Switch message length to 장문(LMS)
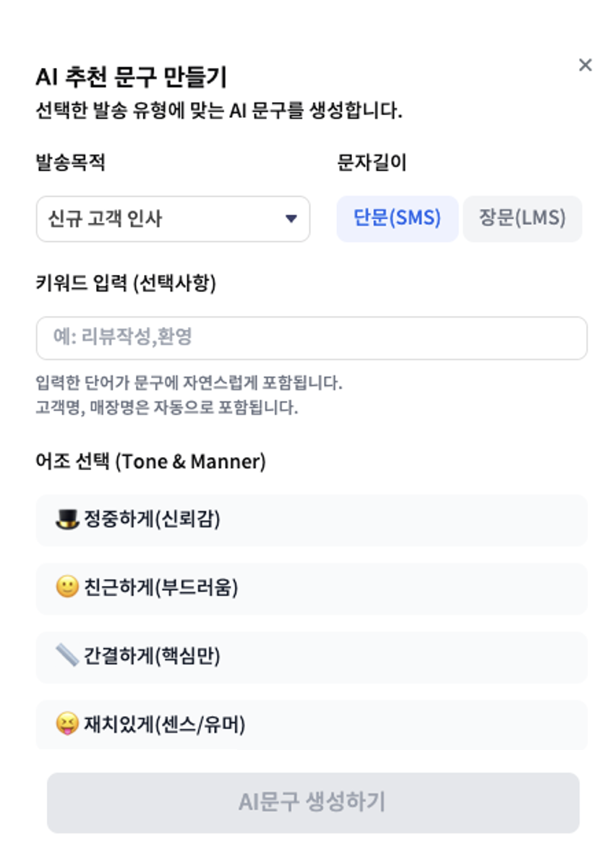Image resolution: width=616 pixels, height=865 pixels. coord(522,218)
